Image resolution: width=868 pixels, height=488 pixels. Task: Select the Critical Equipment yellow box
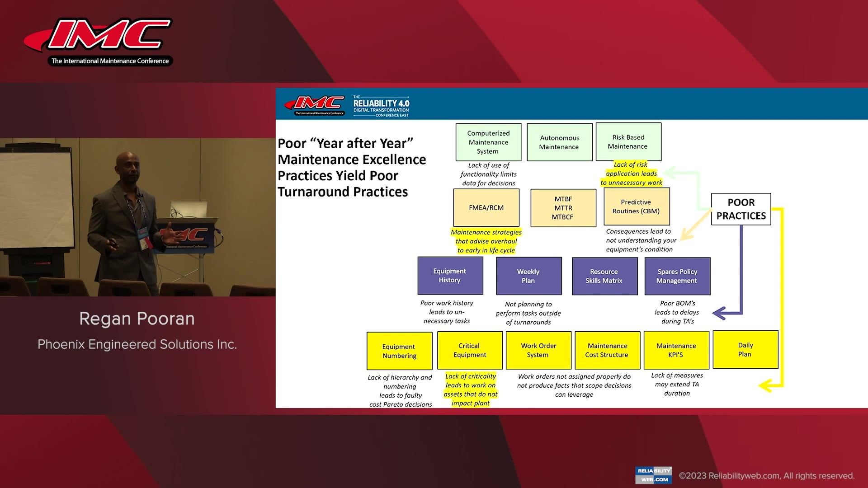pyautogui.click(x=469, y=350)
